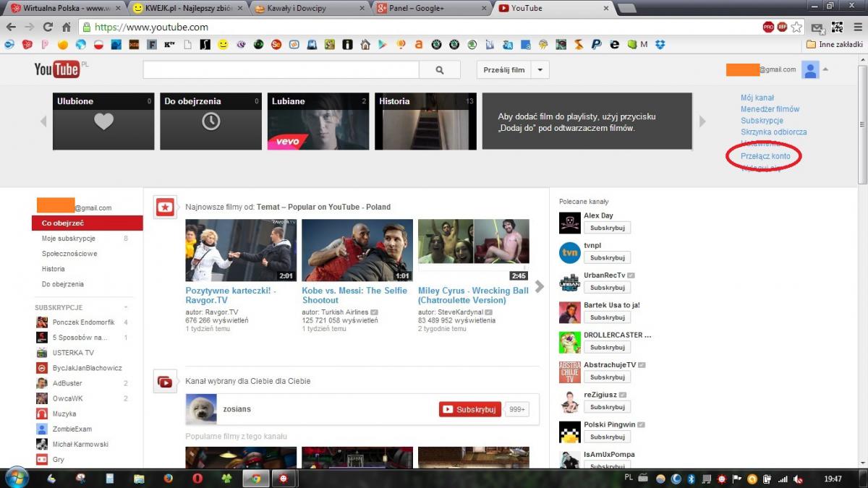Screen dimensions: 868x488
Task: Click the YouTube logo
Action: click(57, 69)
